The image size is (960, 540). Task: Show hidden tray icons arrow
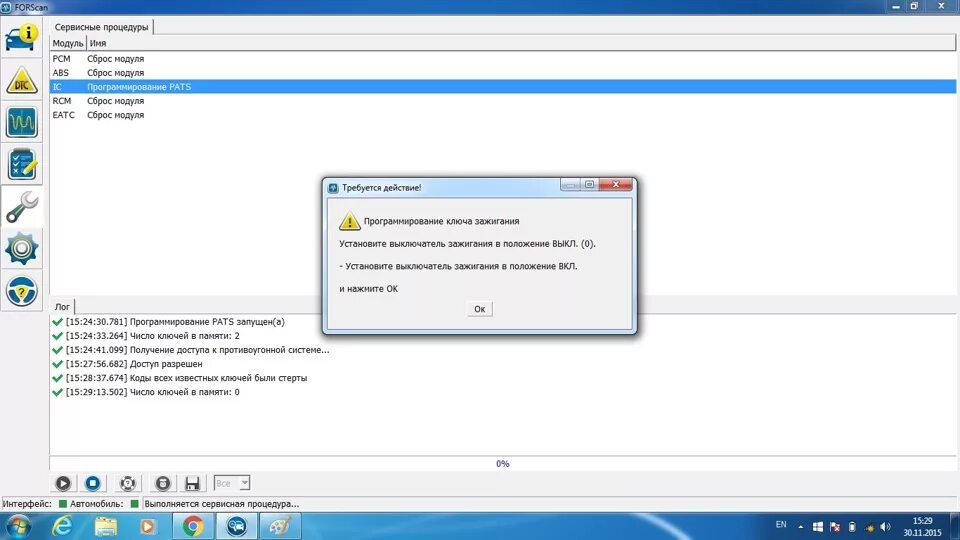click(x=800, y=527)
